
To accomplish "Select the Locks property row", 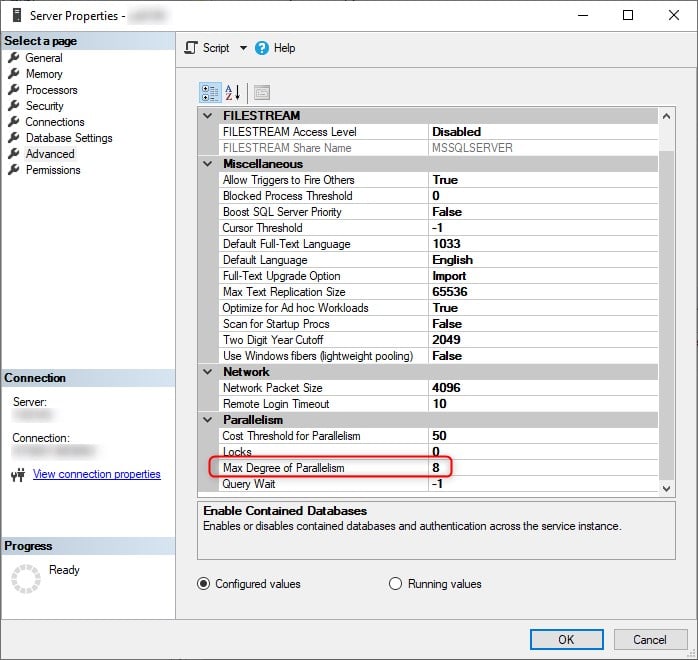I will click(438, 452).
